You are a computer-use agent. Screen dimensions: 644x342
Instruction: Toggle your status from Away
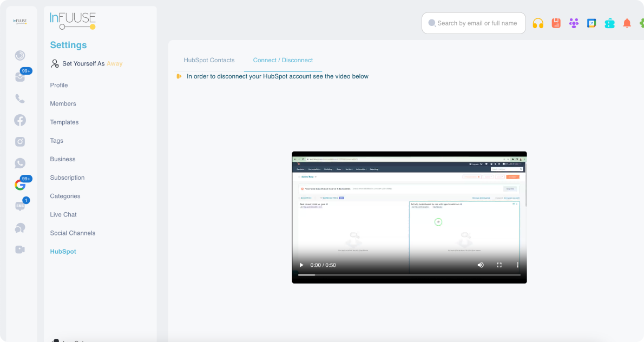(x=115, y=64)
